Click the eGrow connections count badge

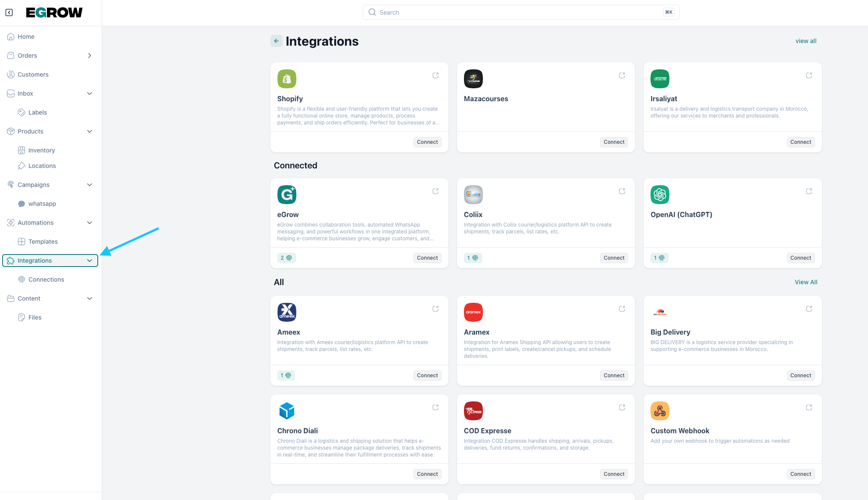286,258
